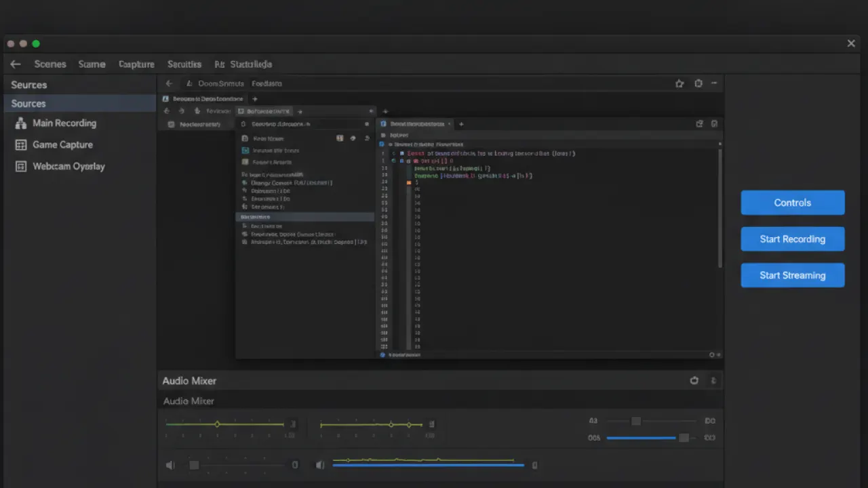Click the speaker icon beside the blue level bar
Image resolution: width=868 pixels, height=488 pixels.
tap(320, 465)
